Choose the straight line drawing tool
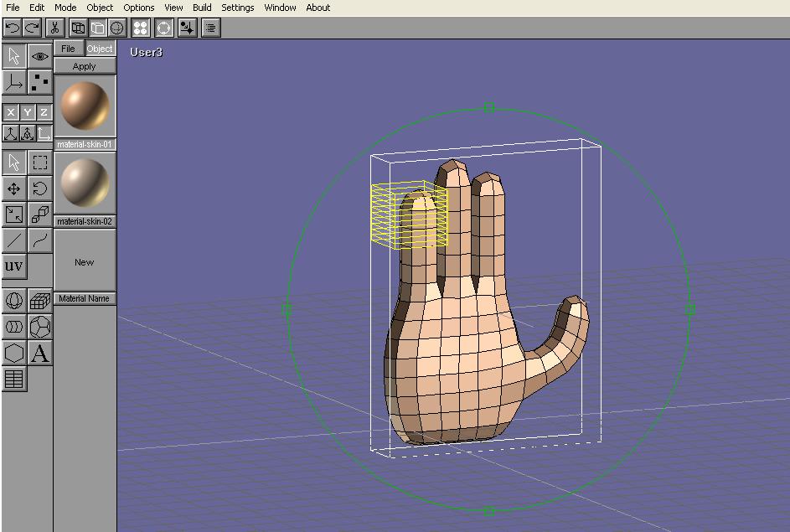The height and width of the screenshot is (532, 790). coord(14,240)
